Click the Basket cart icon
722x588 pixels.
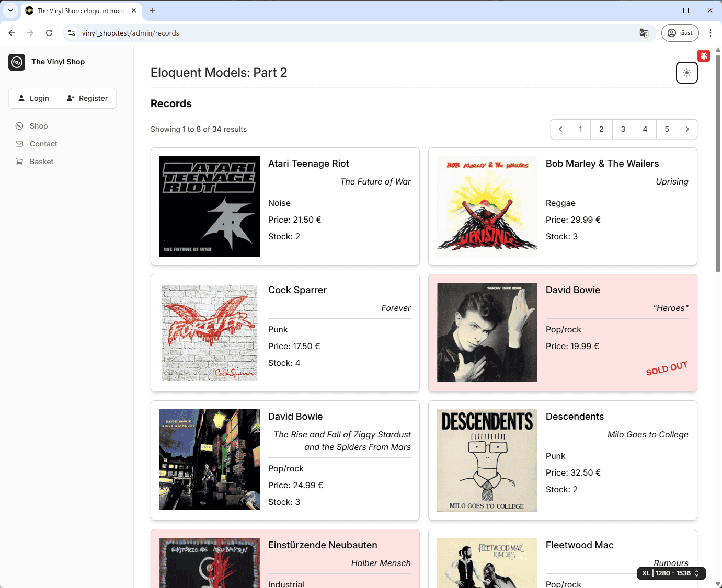[x=19, y=162]
